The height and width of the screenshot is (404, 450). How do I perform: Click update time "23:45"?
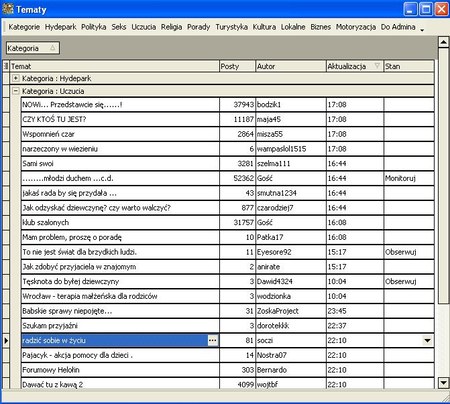(x=355, y=311)
